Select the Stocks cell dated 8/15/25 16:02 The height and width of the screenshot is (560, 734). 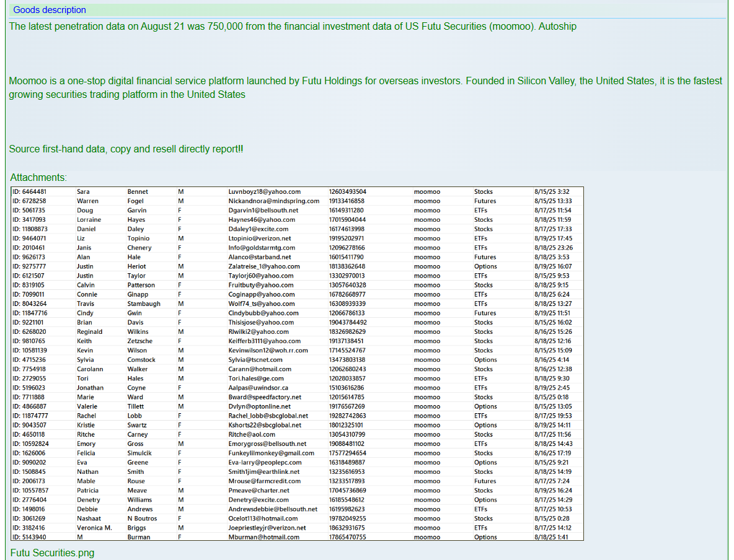[484, 323]
